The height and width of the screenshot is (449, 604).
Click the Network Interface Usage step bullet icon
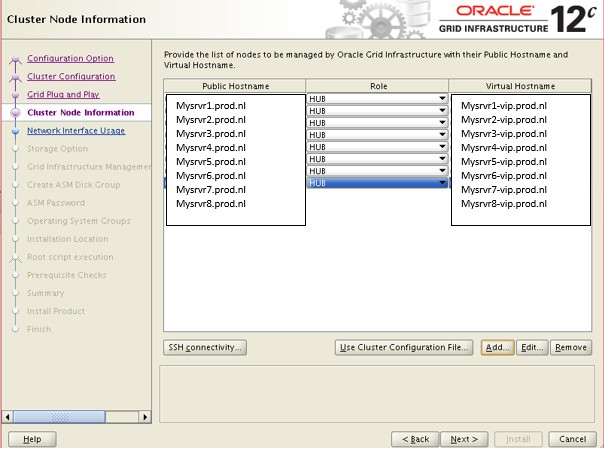(x=15, y=131)
